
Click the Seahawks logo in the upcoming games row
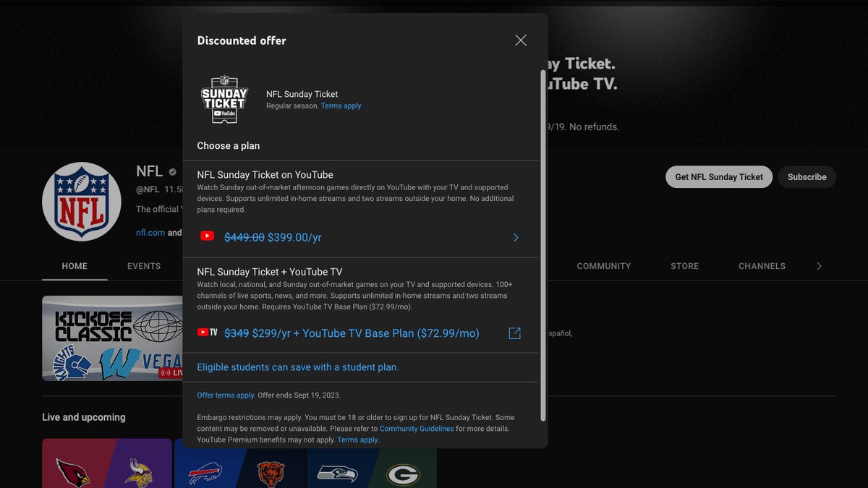337,474
